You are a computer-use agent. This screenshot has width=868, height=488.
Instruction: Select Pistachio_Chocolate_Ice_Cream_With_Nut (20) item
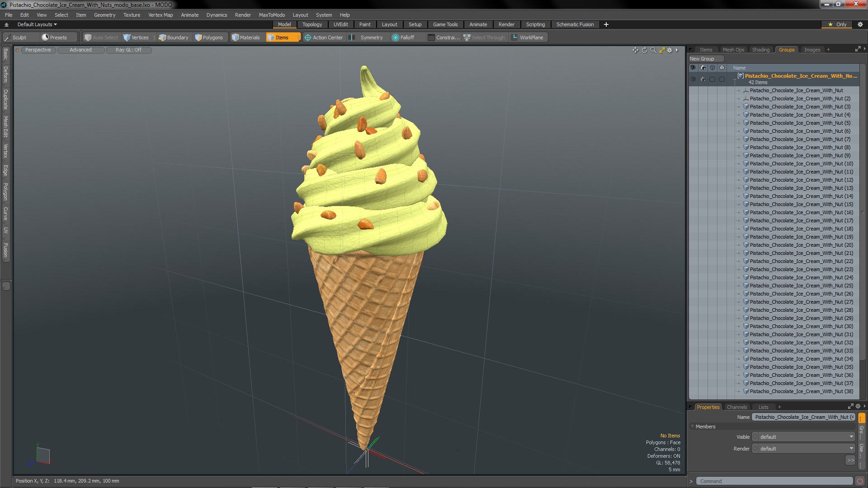click(x=801, y=245)
